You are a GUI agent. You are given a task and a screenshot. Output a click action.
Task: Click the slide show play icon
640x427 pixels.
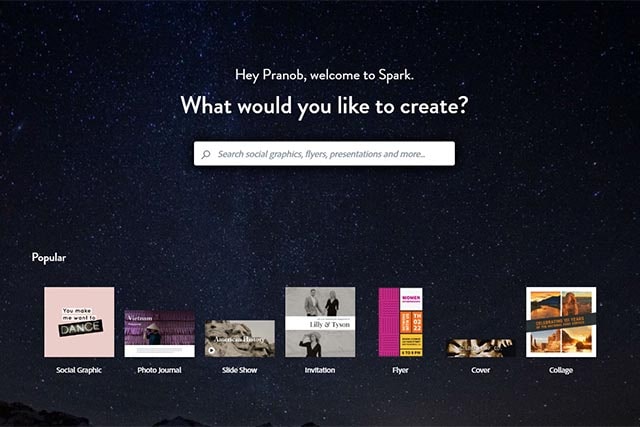211,350
